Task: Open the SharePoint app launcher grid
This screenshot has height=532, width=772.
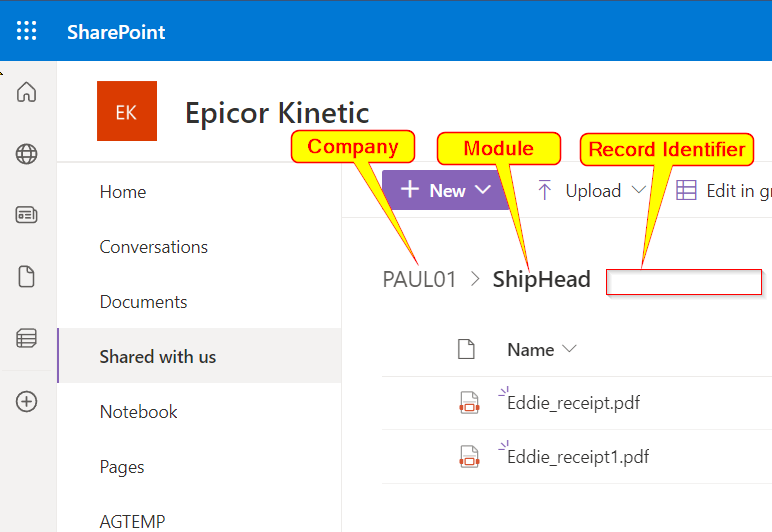Action: [x=27, y=31]
